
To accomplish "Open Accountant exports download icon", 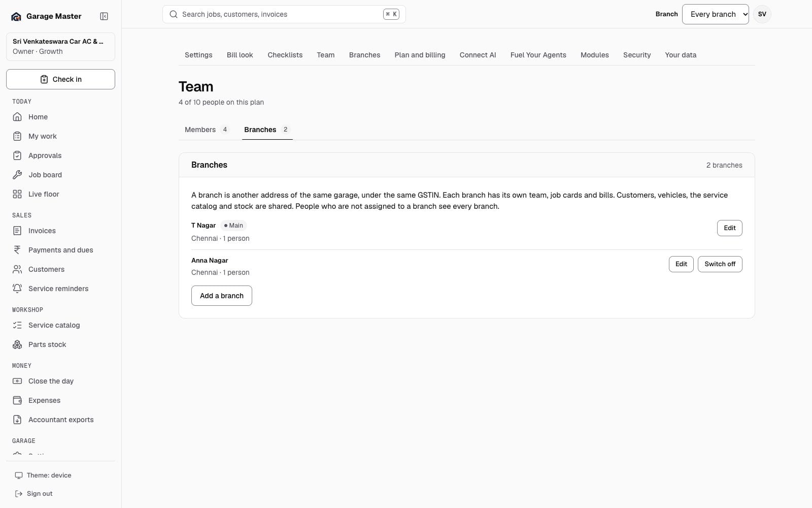I will 17,420.
